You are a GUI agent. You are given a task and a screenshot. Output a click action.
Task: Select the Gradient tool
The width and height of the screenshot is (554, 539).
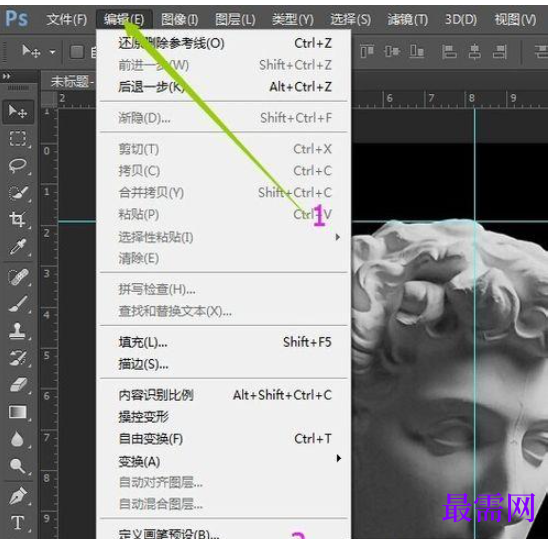[17, 412]
